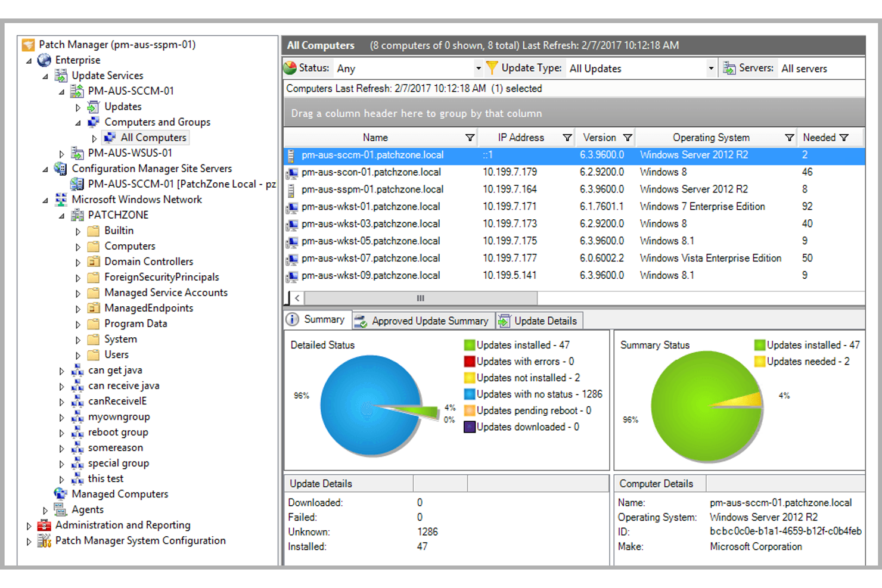Click the Status pie-chart filter icon
The image size is (882, 588).
tap(290, 67)
